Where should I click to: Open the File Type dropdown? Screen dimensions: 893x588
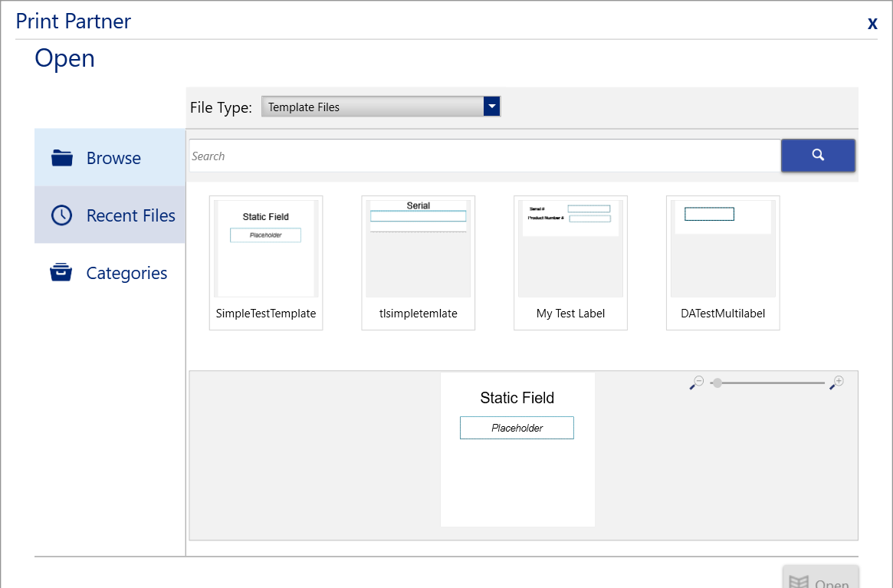[381, 107]
